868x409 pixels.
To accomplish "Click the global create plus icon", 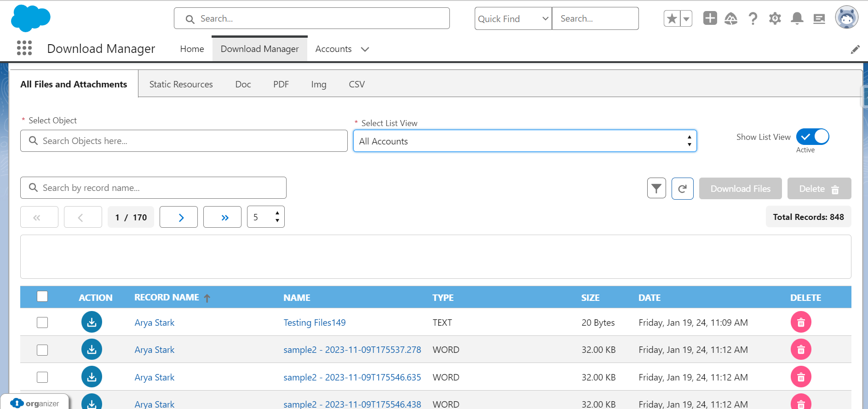I will coord(710,18).
